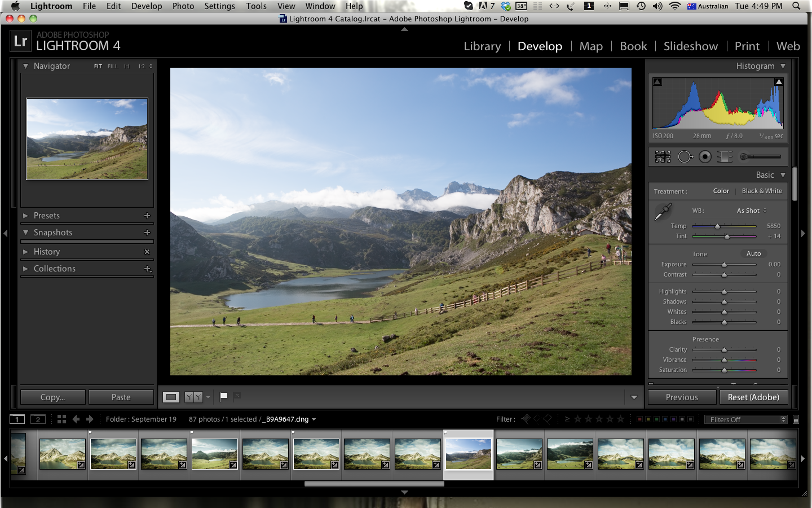This screenshot has height=508, width=812.
Task: Collapse the Snapshots panel
Action: (x=54, y=232)
